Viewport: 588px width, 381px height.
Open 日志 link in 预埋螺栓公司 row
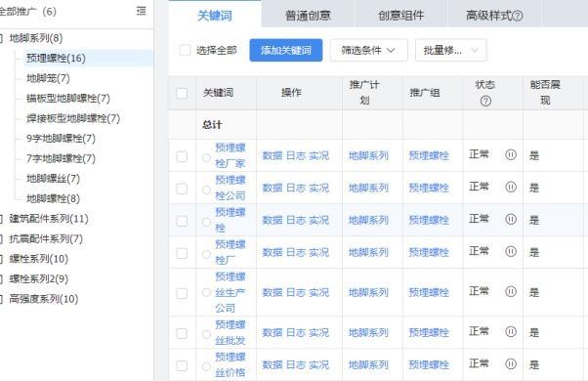click(x=296, y=188)
